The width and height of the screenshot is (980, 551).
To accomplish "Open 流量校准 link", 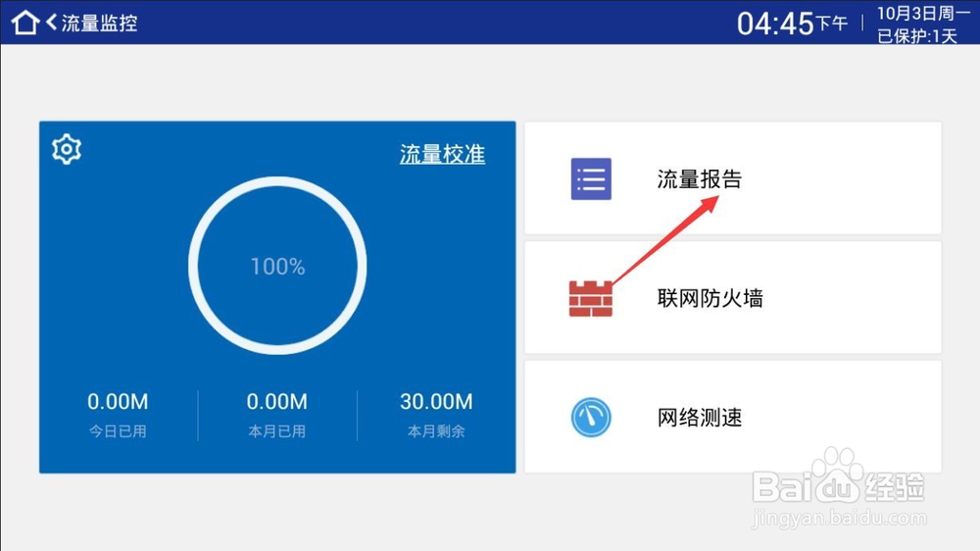I will 443,154.
